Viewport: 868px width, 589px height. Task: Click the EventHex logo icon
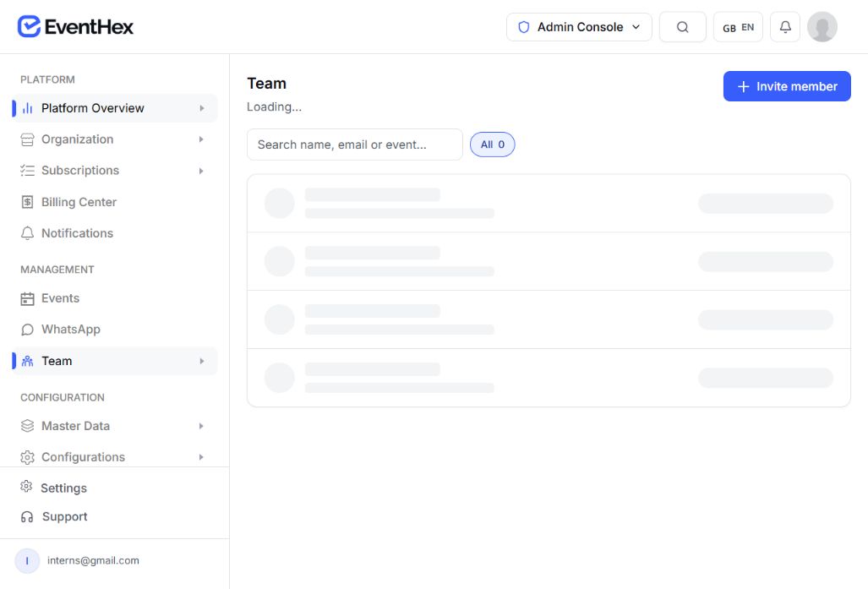(x=29, y=26)
